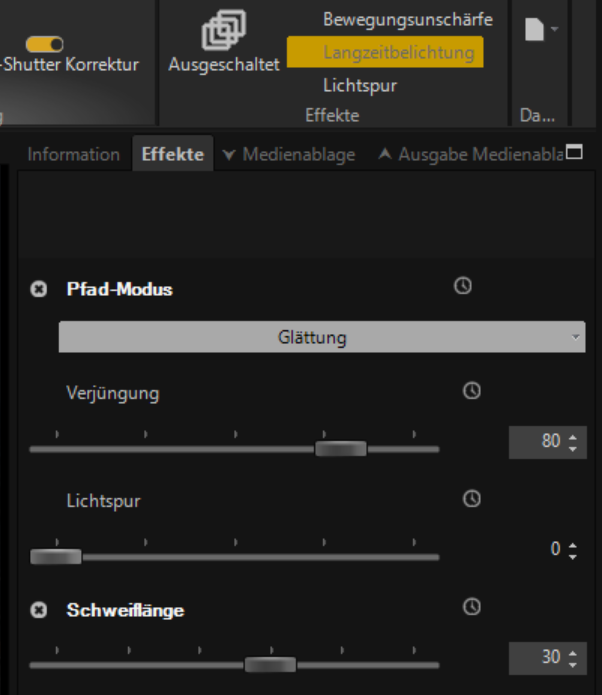Click the keyframe clock icon for Verjüngung
602x695 pixels.
click(472, 391)
